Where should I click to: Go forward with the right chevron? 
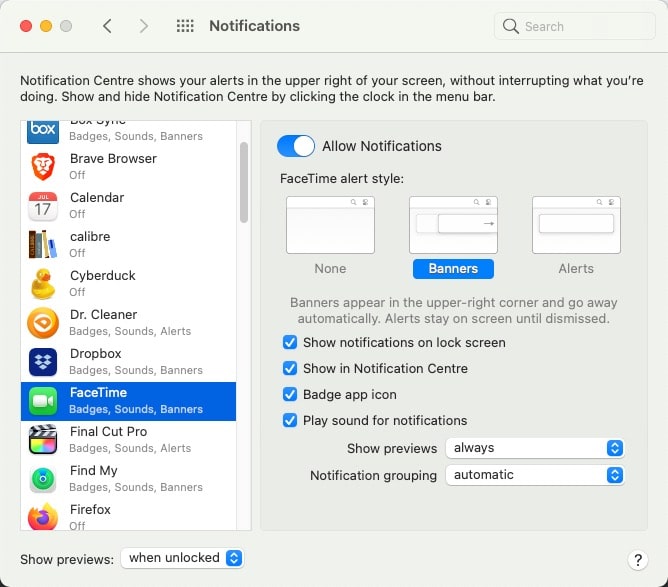(144, 26)
